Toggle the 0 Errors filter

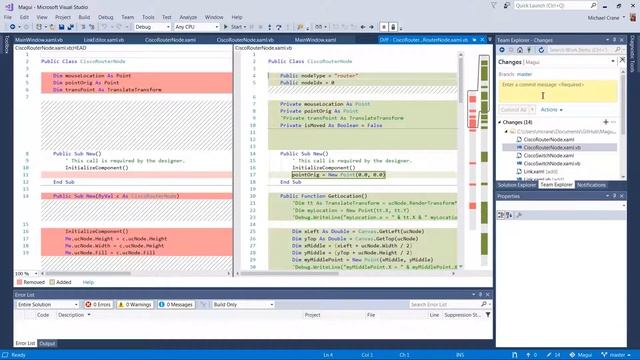point(98,304)
